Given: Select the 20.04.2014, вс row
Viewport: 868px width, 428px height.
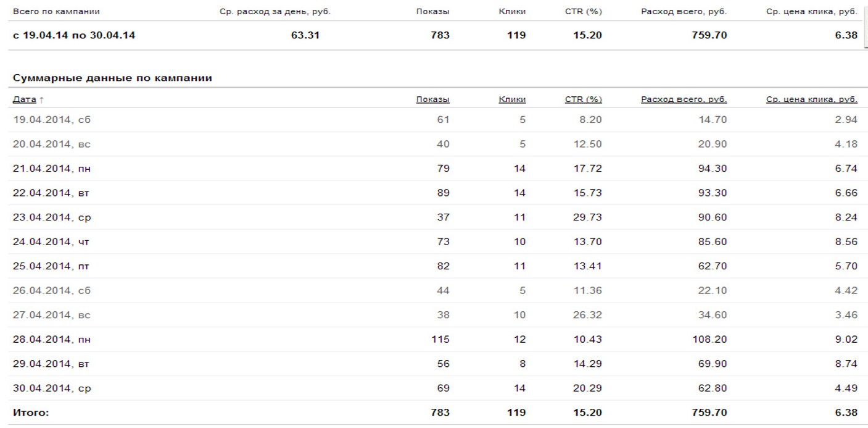Looking at the screenshot, I should click(51, 144).
